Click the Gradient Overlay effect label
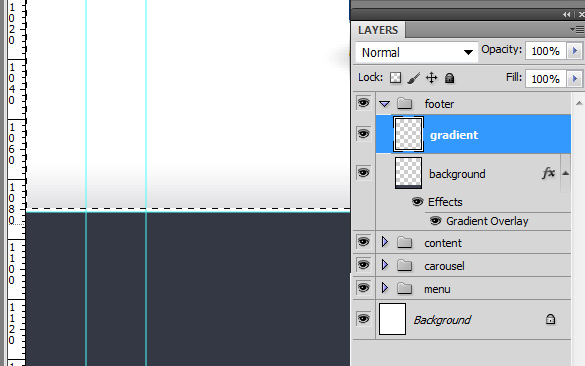Viewport: 585px width, 366px height. point(487,221)
